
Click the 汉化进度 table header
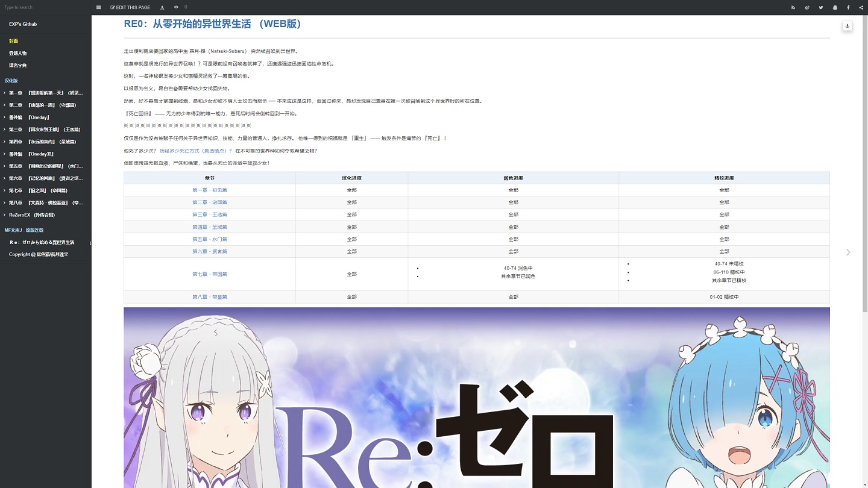click(352, 178)
